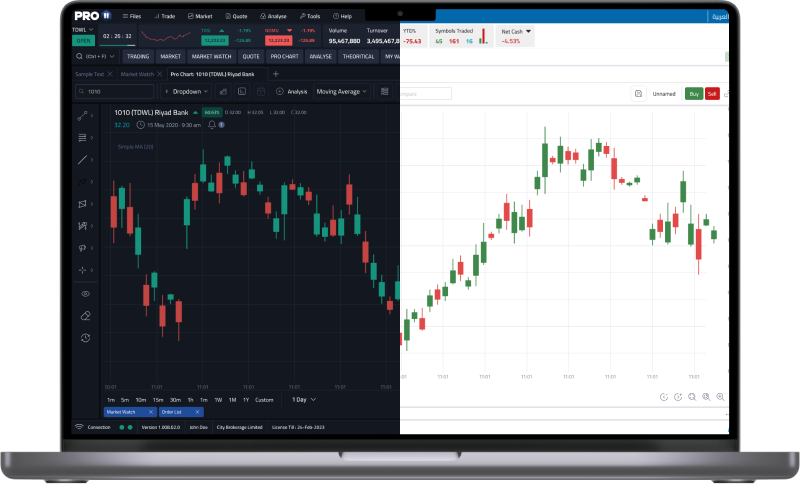800x484 pixels.
Task: Click the eraser tool in sidebar
Action: click(x=85, y=315)
